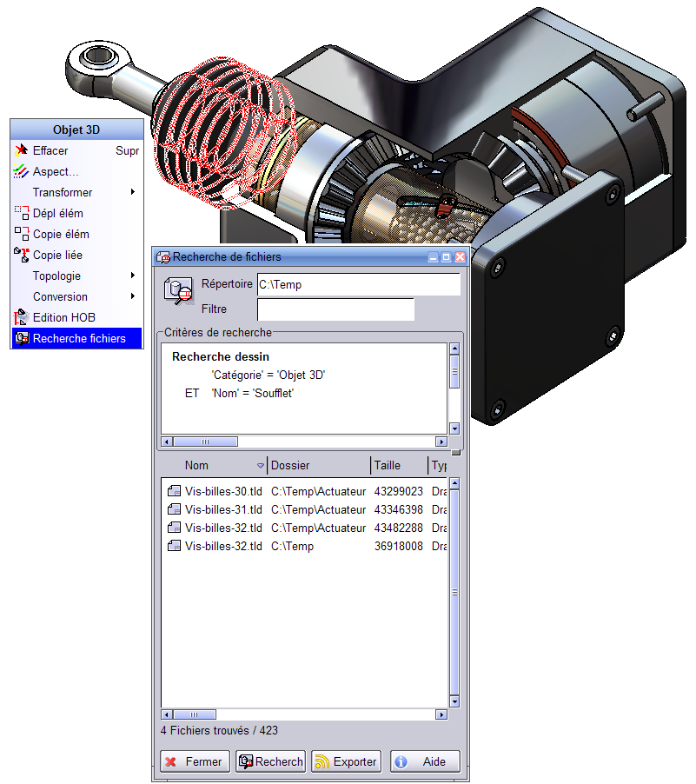
Task: Click the RSS icon on Exporter button
Action: click(x=322, y=761)
